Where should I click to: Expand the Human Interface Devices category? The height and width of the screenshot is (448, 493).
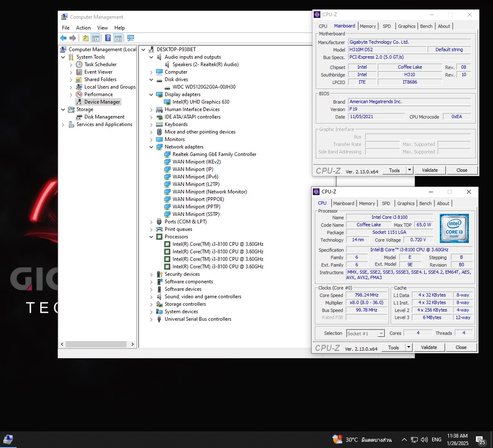151,109
